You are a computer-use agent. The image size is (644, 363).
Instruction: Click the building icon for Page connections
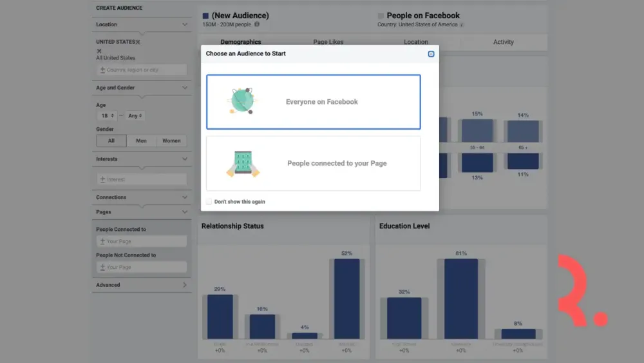[243, 164]
